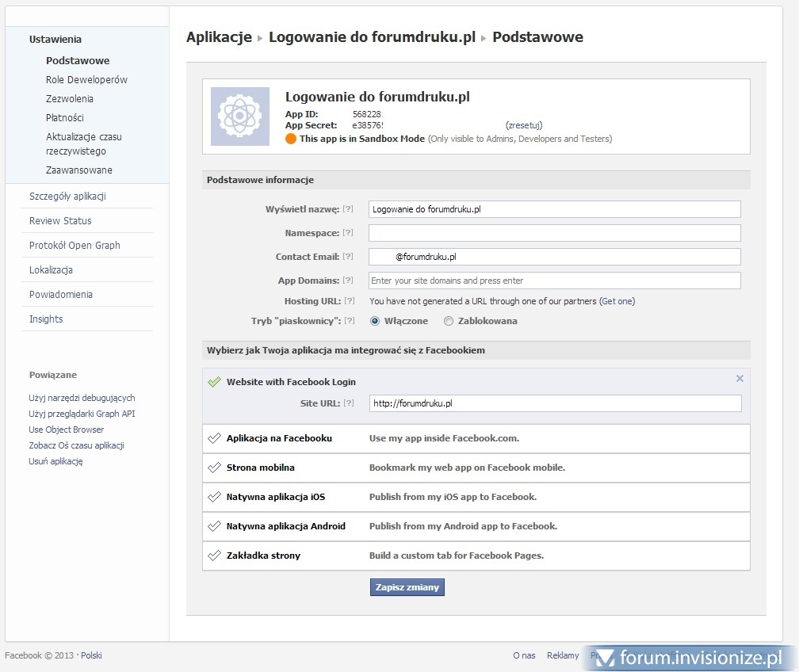Click the app atom icon thumbnail

pyautogui.click(x=238, y=116)
